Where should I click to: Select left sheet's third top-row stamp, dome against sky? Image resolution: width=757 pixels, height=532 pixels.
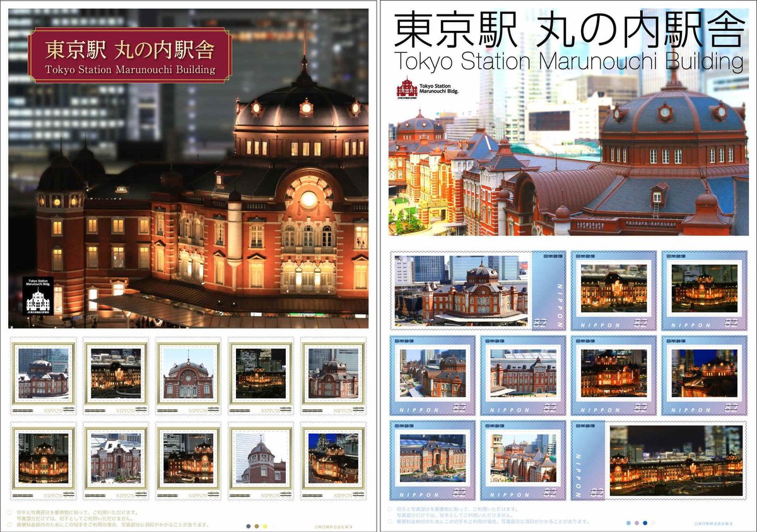tap(189, 377)
